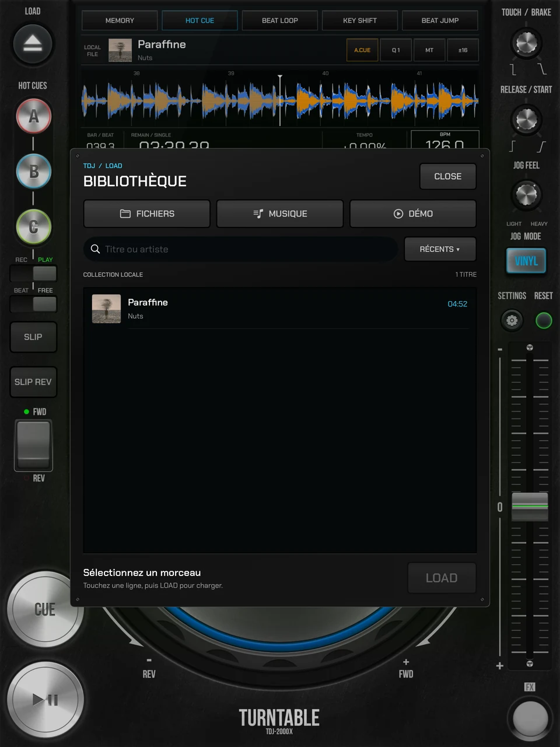Close the Bibliothèque dialog
560x747 pixels.
(448, 176)
